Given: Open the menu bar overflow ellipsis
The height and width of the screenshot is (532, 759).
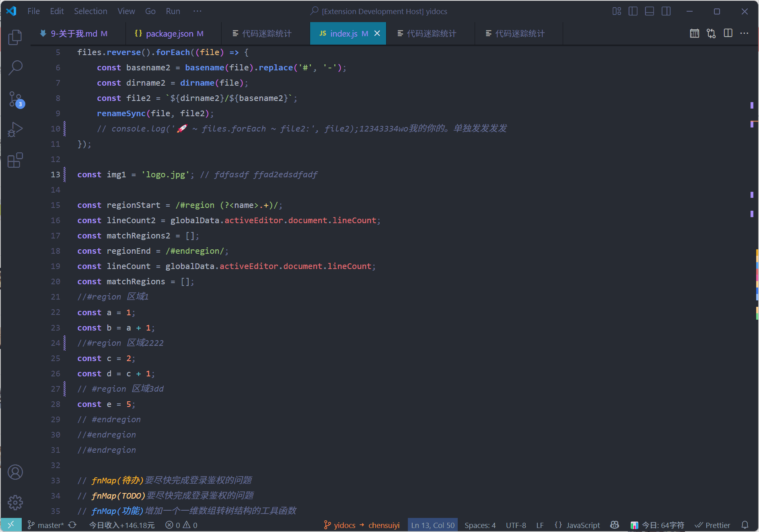Looking at the screenshot, I should click(197, 11).
